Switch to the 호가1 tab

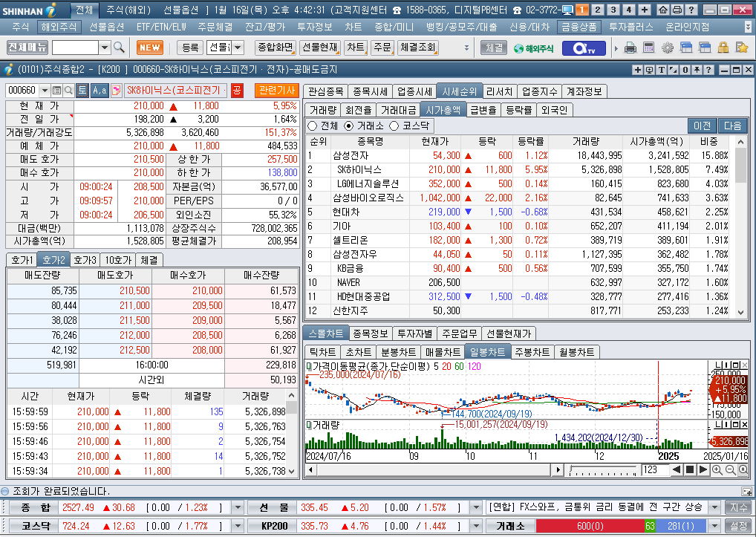tap(22, 260)
